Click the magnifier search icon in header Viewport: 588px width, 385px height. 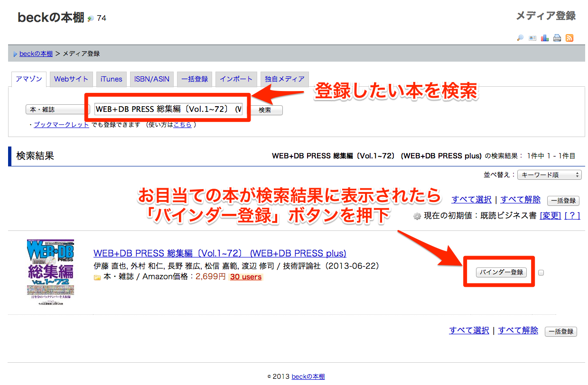(x=520, y=38)
